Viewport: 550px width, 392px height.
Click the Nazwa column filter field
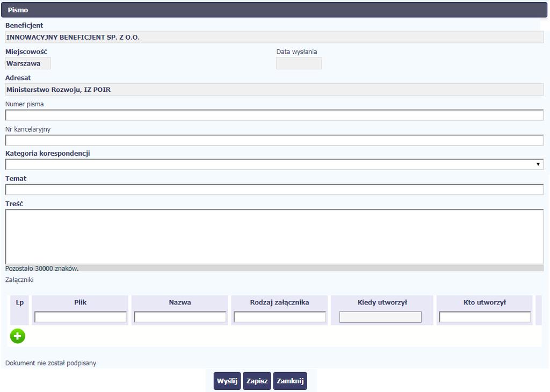180,317
